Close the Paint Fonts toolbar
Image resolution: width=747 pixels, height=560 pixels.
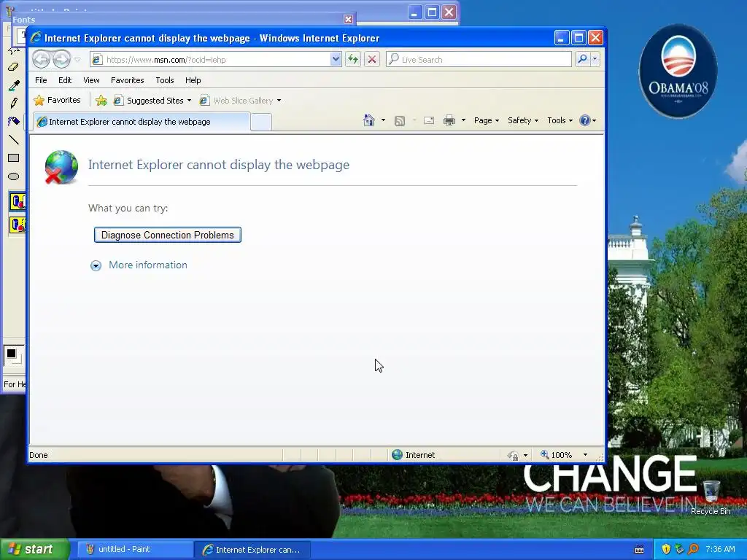click(348, 19)
